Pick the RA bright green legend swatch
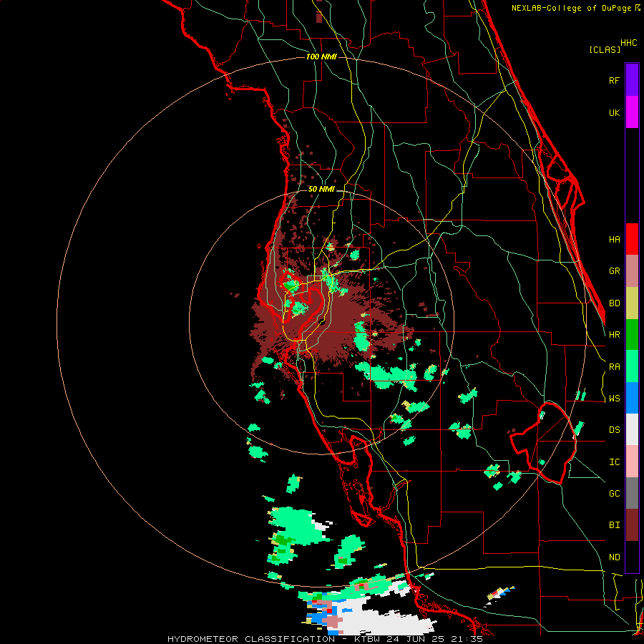This screenshot has width=644, height=644. click(632, 366)
